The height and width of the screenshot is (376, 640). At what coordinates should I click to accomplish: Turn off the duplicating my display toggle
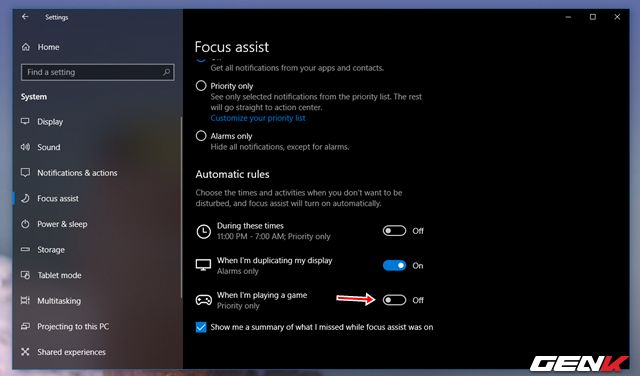pyautogui.click(x=394, y=265)
